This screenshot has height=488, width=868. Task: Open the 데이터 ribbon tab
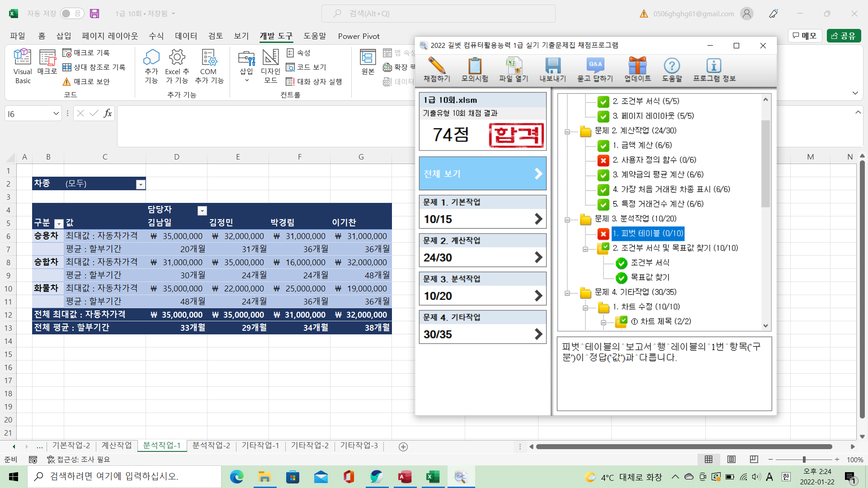point(186,36)
